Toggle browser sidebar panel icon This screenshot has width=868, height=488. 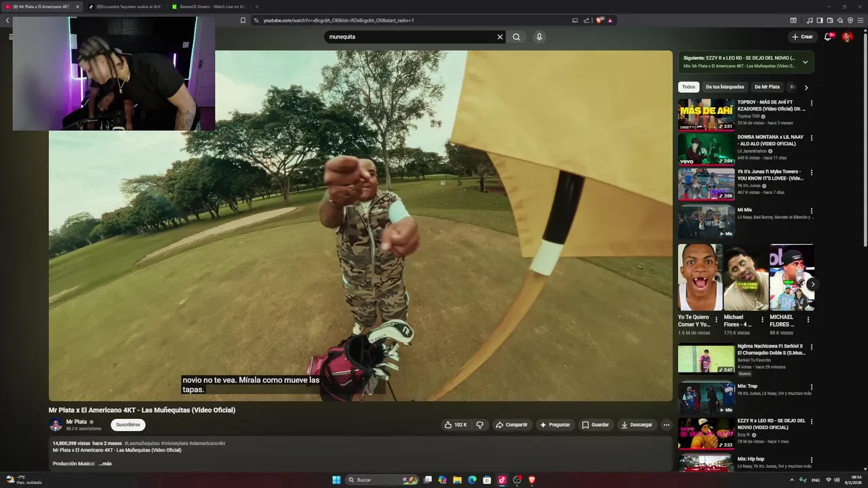(x=820, y=20)
